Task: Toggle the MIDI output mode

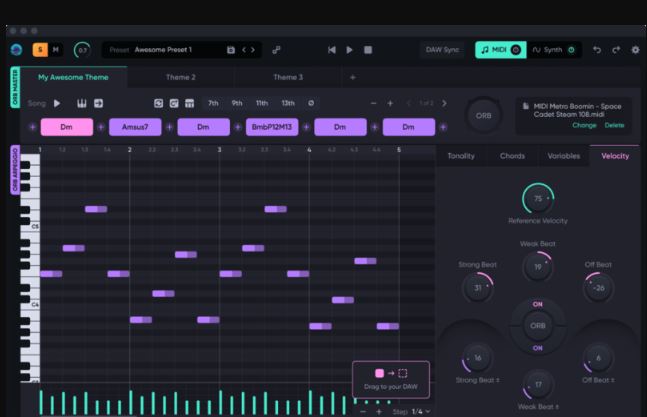Action: [x=501, y=50]
